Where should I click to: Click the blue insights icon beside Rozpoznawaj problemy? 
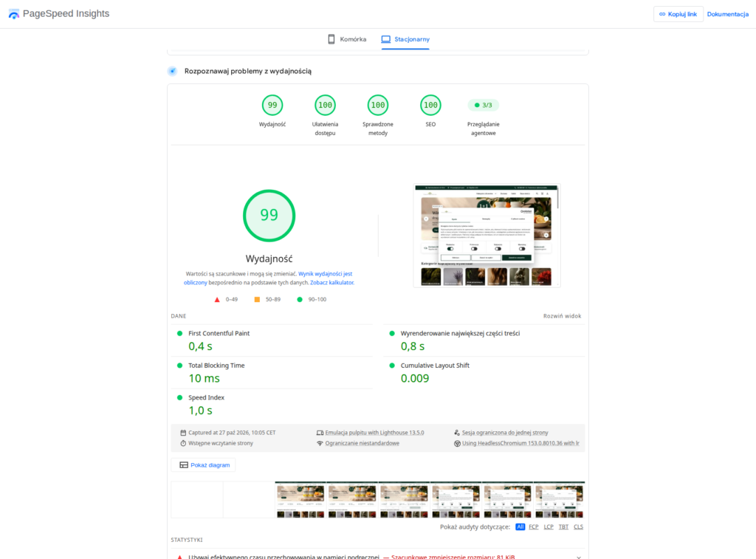click(172, 71)
